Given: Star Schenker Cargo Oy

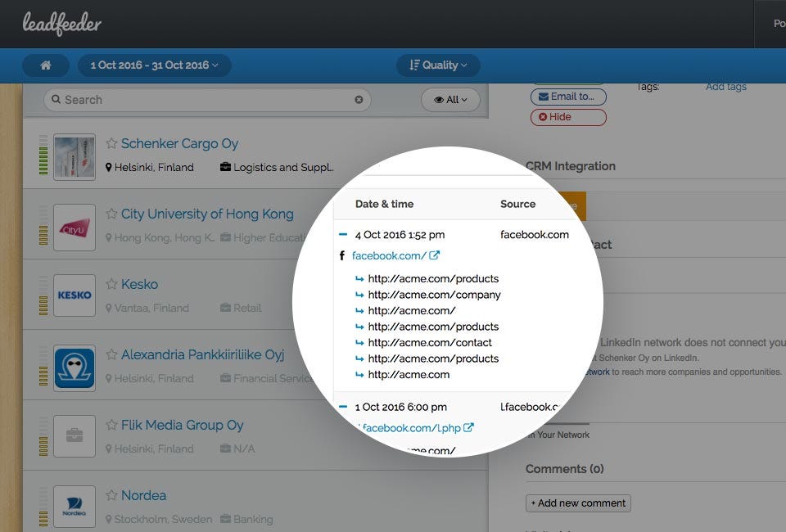Looking at the screenshot, I should click(111, 143).
